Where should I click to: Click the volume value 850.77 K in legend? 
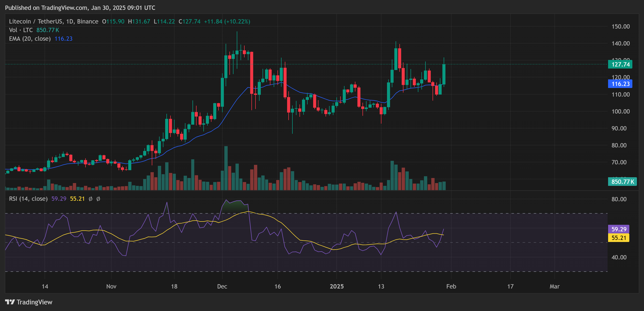click(x=48, y=30)
